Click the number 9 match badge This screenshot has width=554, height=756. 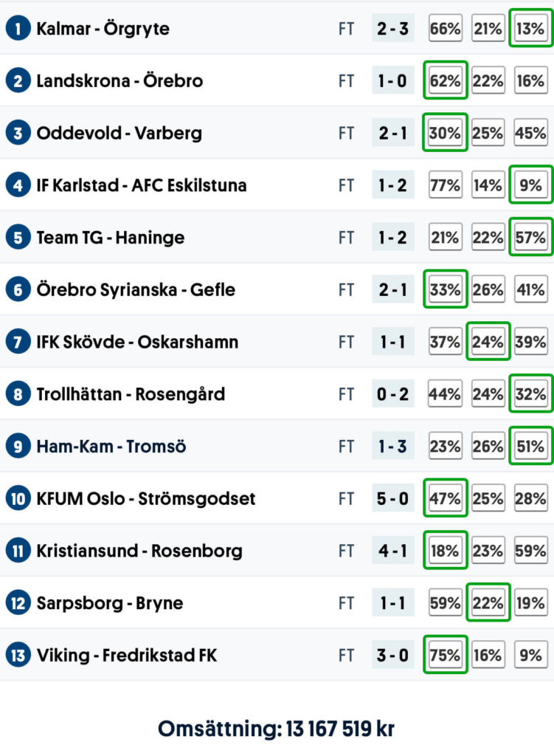click(17, 447)
